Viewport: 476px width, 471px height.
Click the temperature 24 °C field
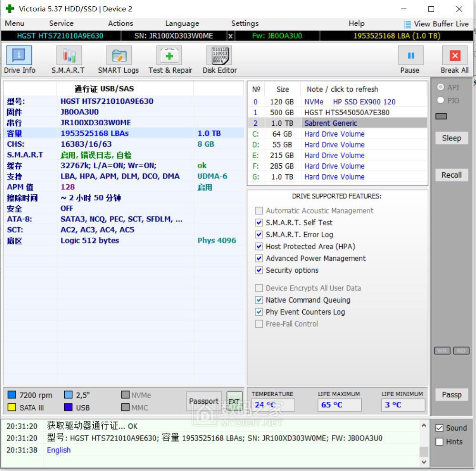tap(273, 405)
